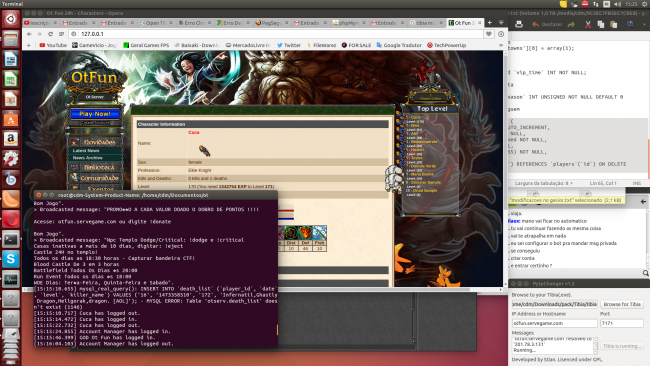
Task: Open the MercadoLivre bookmark
Action: point(247,45)
